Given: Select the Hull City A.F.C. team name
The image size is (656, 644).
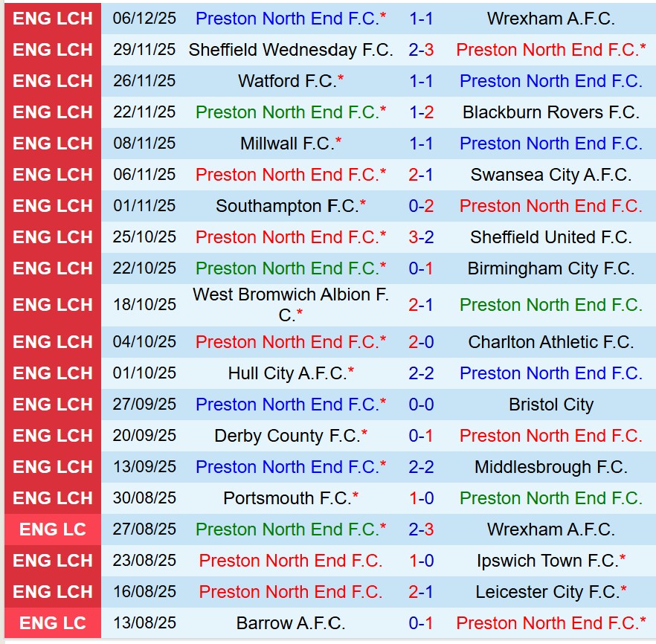Looking at the screenshot, I should 288,373.
